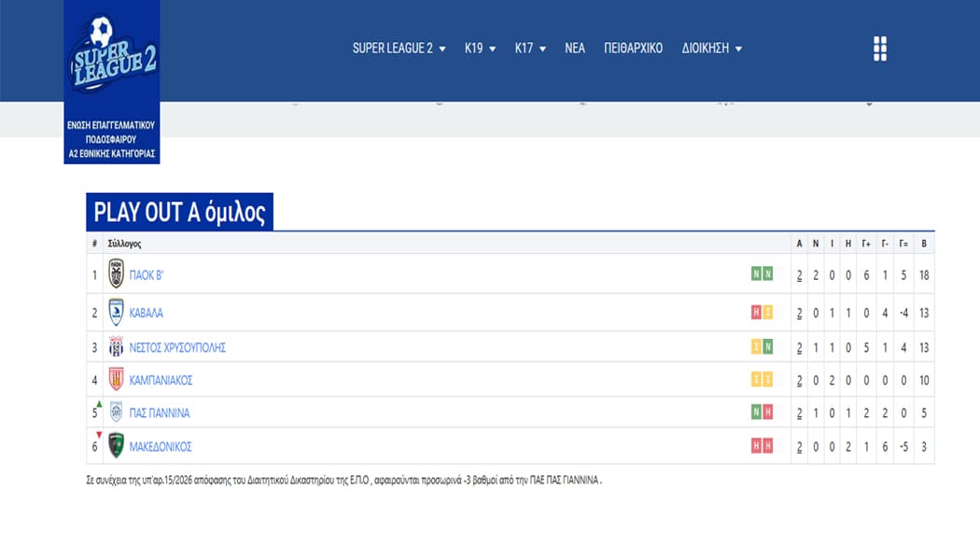Open the ΠΕΙΘΑΡΧΙΚΟ menu item

tap(633, 49)
